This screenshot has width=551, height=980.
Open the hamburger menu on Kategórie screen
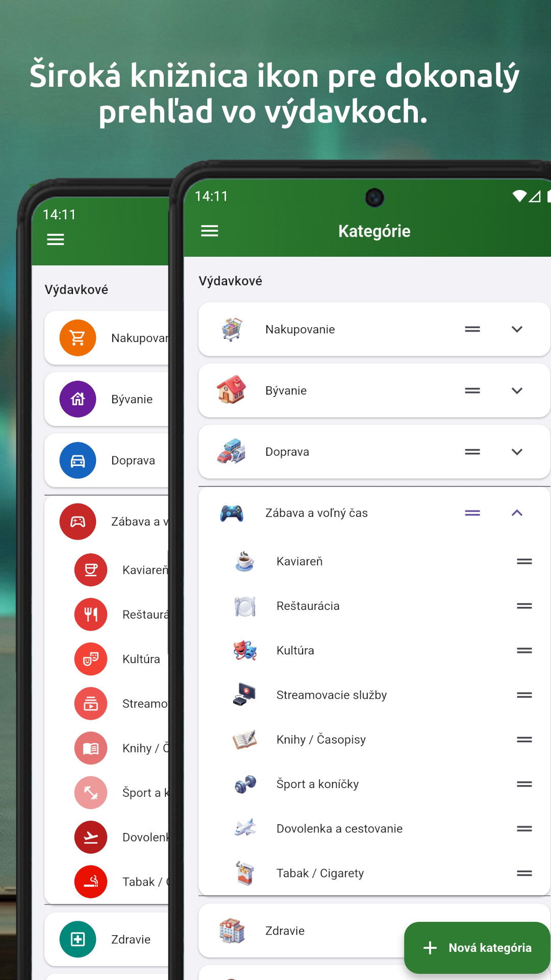click(x=209, y=231)
